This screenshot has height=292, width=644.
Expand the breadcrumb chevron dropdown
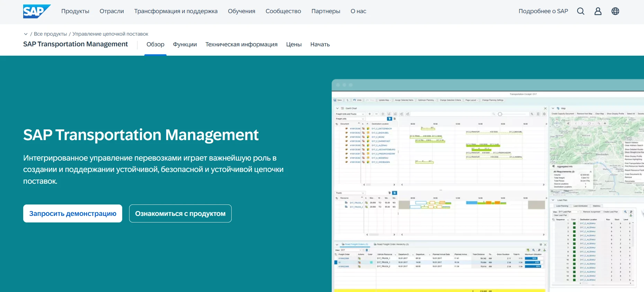pos(26,34)
